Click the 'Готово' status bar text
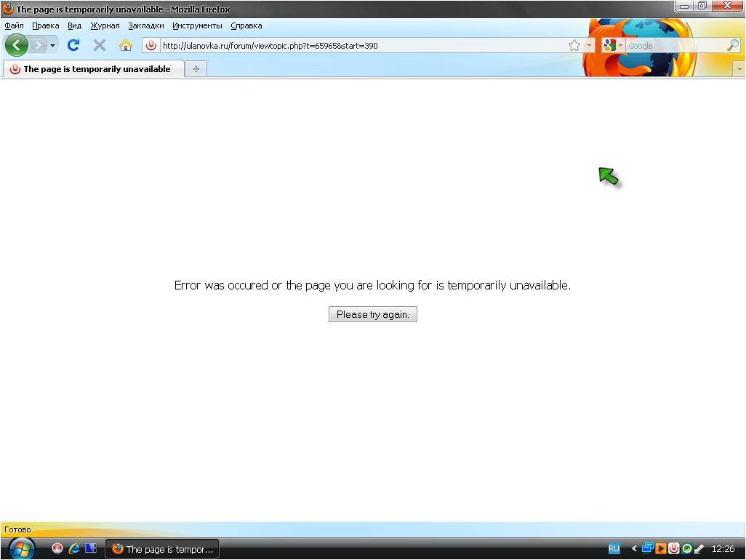This screenshot has height=560, width=746. point(17,529)
